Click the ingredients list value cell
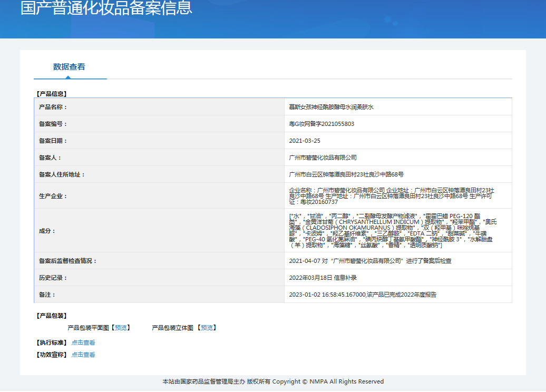This screenshot has width=546, height=392. [398, 230]
